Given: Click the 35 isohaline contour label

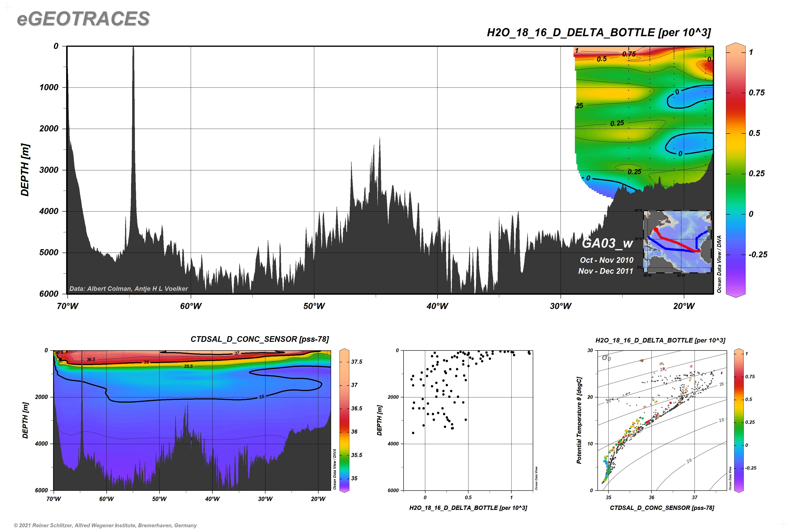Looking at the screenshot, I should tap(261, 397).
